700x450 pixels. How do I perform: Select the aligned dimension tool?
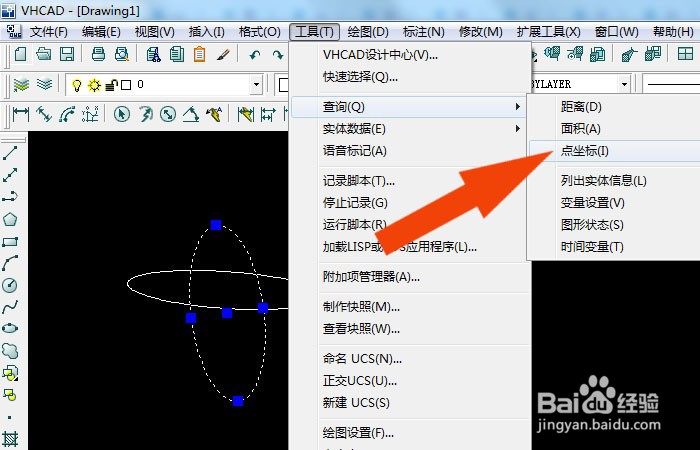pos(44,114)
